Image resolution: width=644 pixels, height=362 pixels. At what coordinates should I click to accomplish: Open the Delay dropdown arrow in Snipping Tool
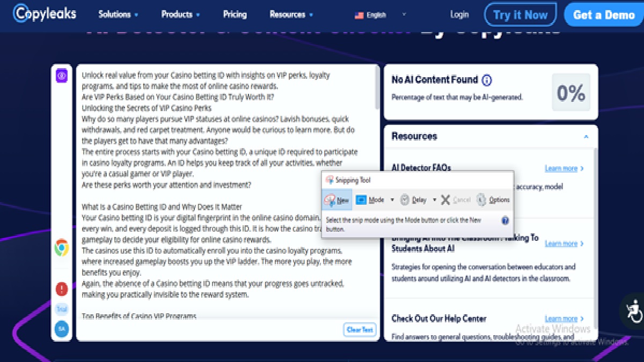(435, 200)
